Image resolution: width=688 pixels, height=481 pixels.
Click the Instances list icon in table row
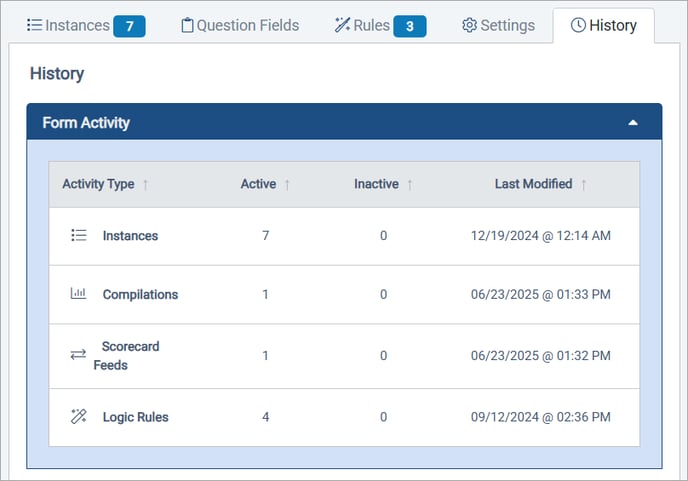(79, 236)
